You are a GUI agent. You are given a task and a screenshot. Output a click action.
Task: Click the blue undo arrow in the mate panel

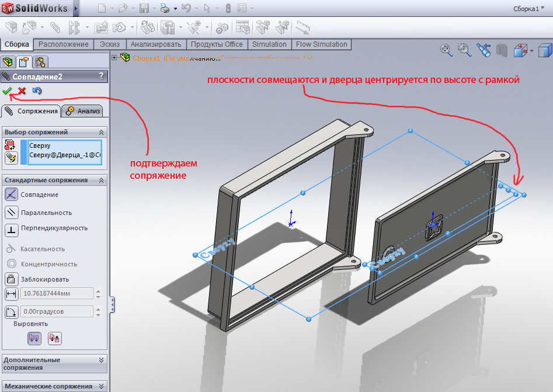pos(37,91)
